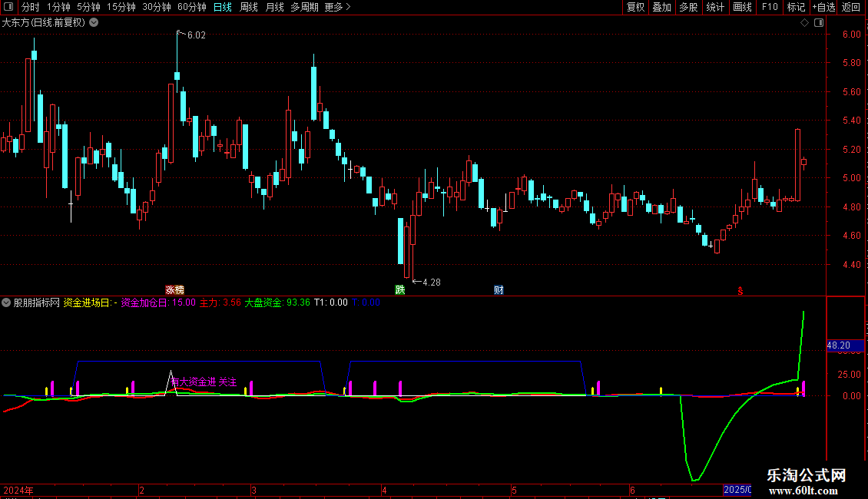
Task: Click the blue 财 financial report marker
Action: pos(499,290)
